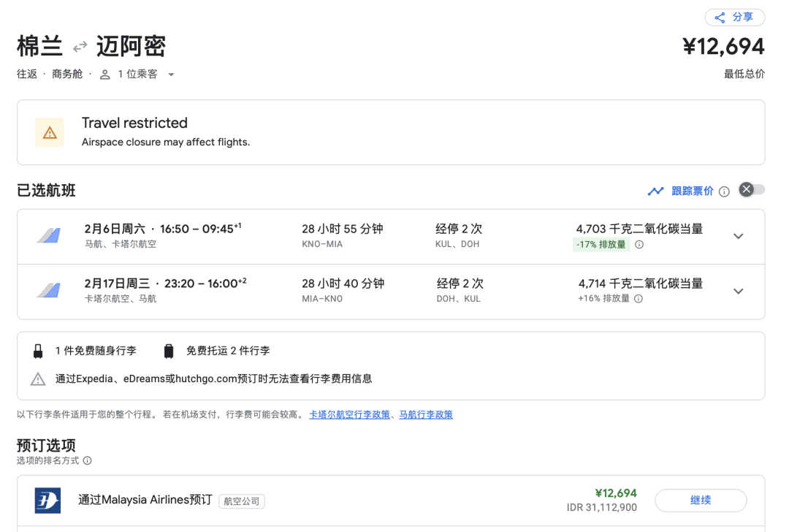
Task: Select the 往返 trip type option
Action: [26, 74]
